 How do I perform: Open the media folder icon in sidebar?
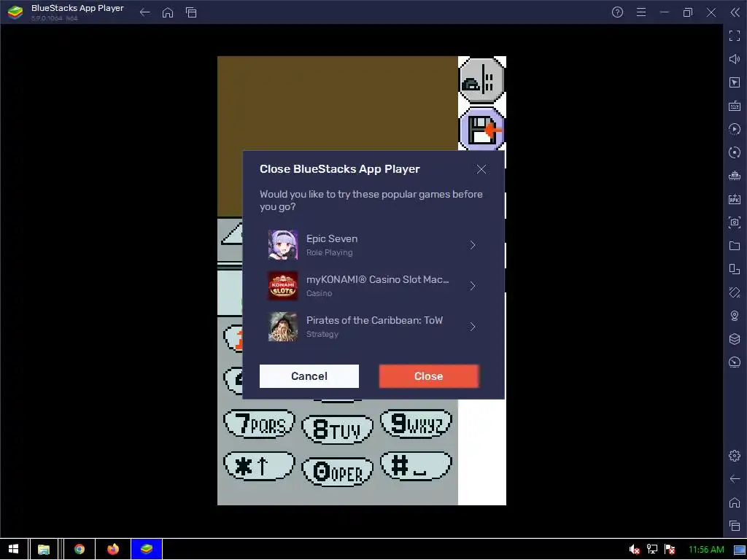coord(735,246)
